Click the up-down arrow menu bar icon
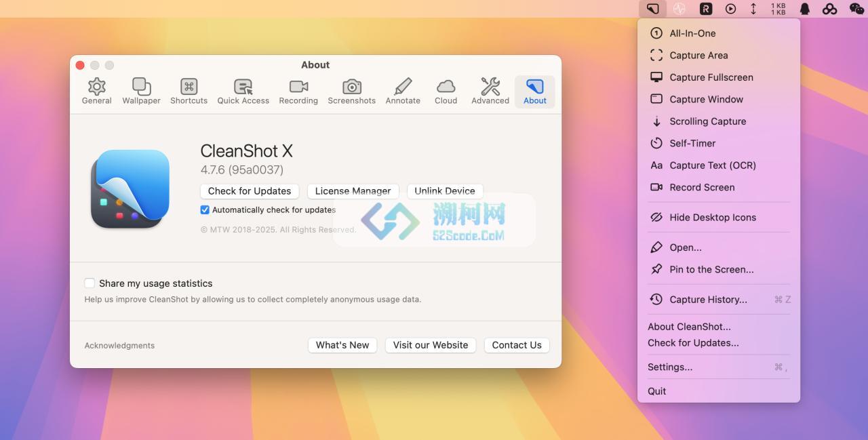Screen dimensions: 868x440 [753, 9]
